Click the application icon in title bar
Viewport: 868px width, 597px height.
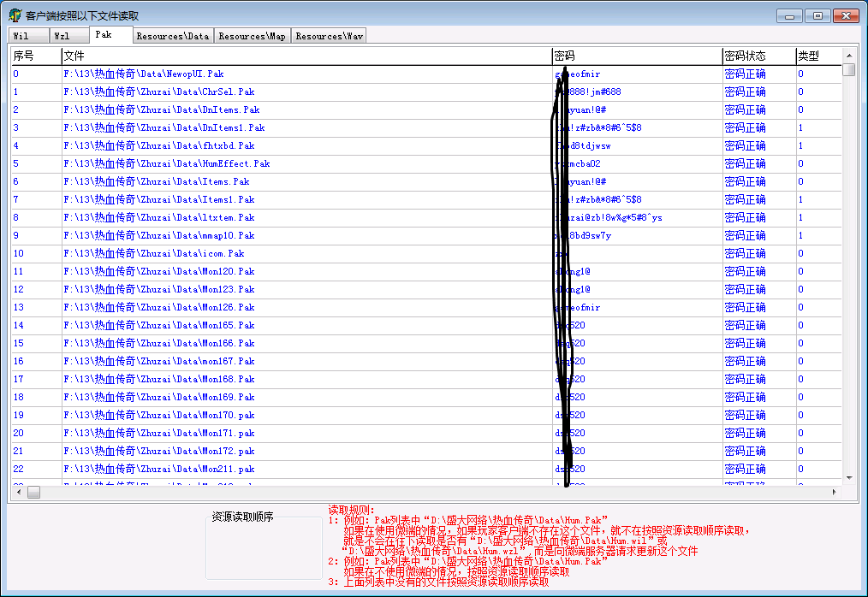[15, 15]
